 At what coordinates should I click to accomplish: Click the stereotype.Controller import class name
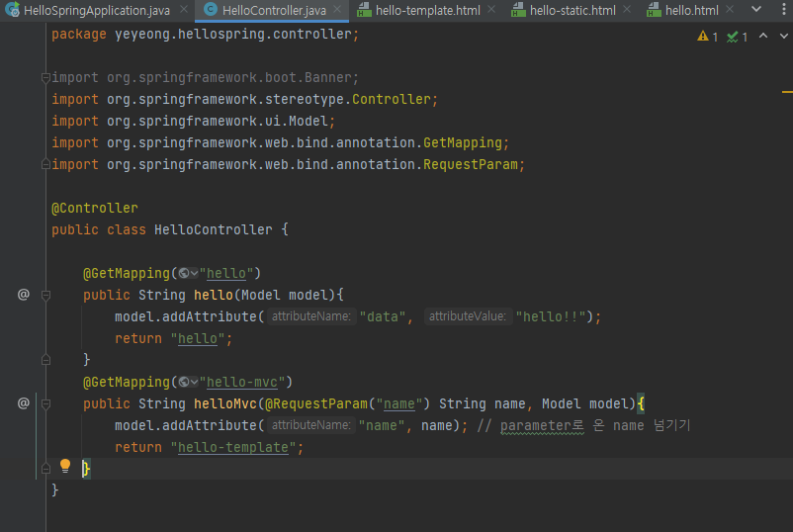pyautogui.click(x=392, y=99)
